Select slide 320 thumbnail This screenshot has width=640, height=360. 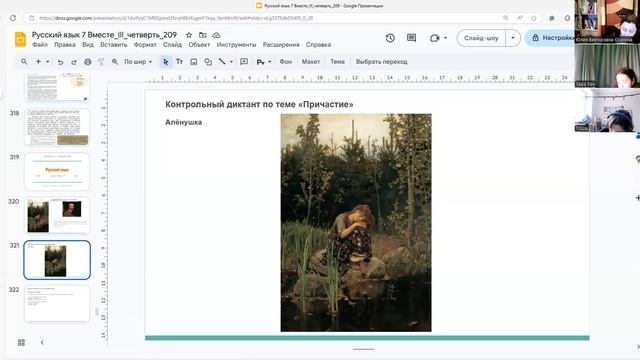click(x=57, y=216)
